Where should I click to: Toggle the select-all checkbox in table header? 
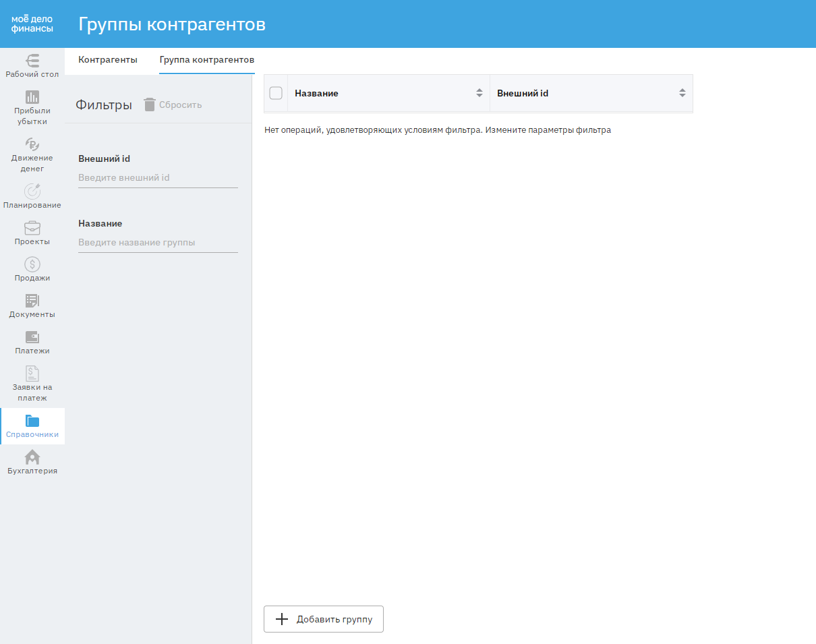coord(276,93)
